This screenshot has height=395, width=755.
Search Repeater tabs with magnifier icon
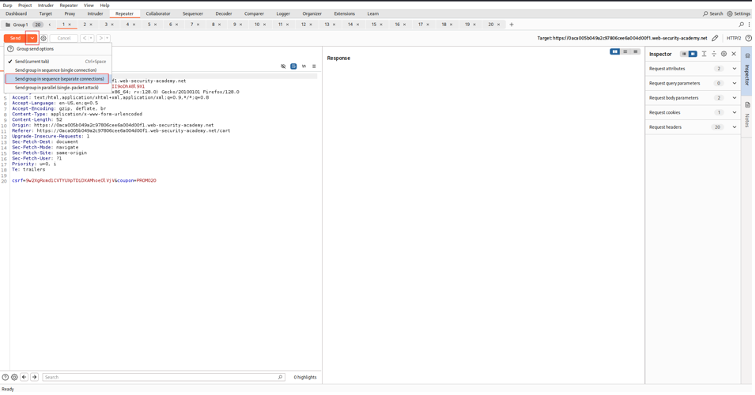click(x=741, y=25)
